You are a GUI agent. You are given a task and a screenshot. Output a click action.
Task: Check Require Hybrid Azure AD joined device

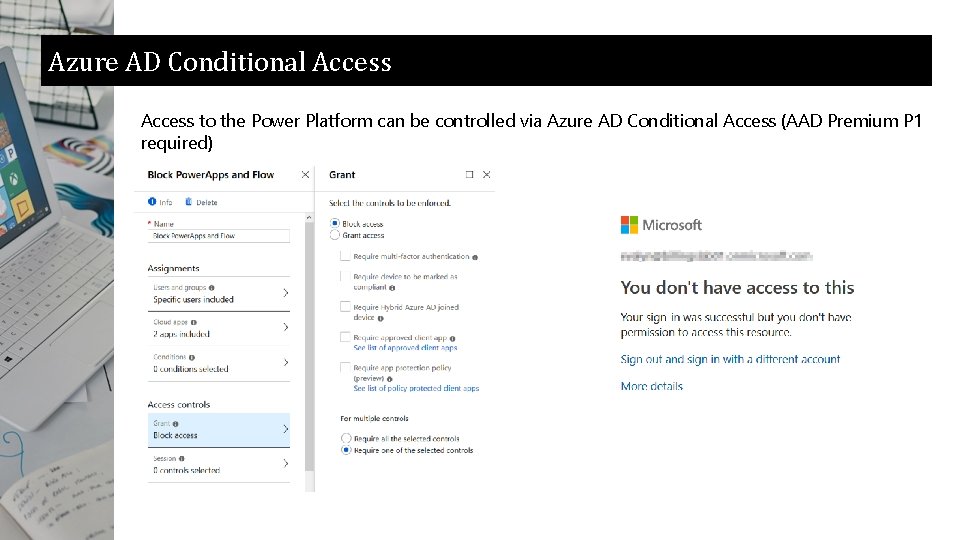345,307
